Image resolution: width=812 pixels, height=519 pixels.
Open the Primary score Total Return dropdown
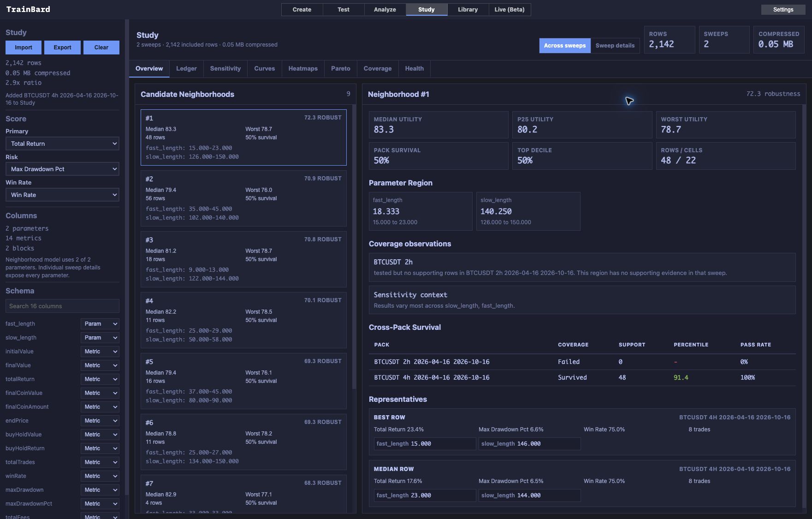click(x=62, y=144)
